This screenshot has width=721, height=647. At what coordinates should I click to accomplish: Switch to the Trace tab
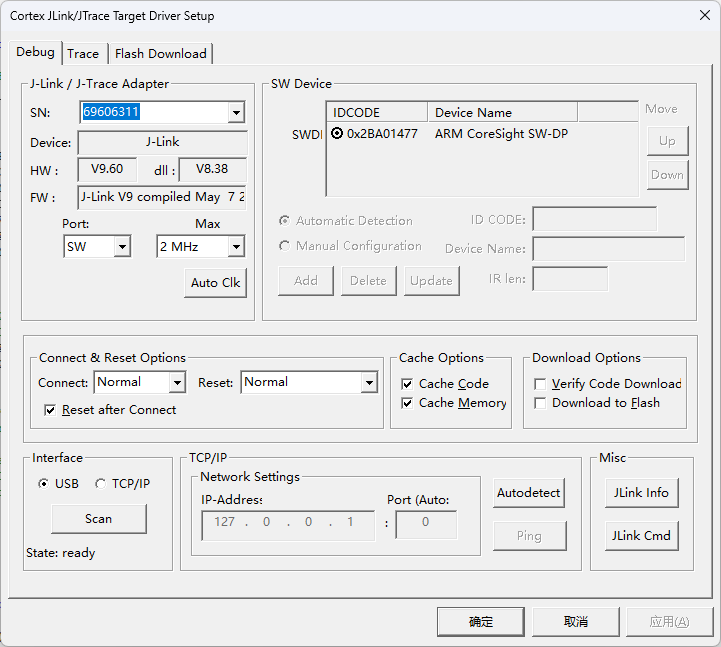pyautogui.click(x=83, y=54)
